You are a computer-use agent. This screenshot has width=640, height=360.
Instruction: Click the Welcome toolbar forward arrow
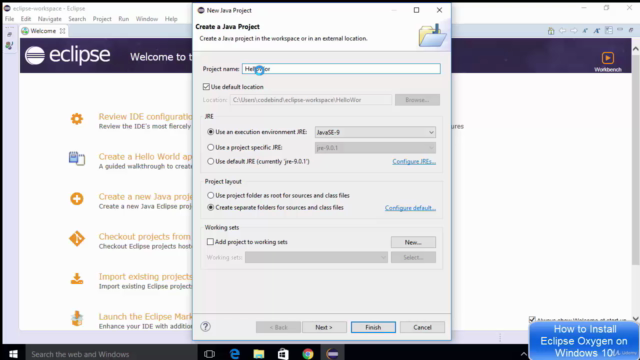point(574,31)
